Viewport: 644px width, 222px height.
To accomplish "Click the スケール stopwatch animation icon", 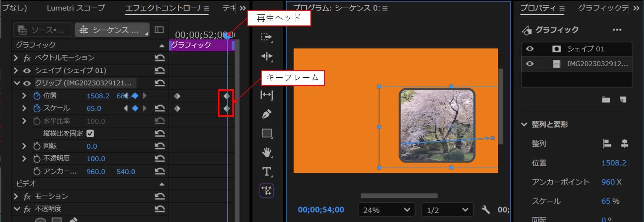I will click(37, 108).
